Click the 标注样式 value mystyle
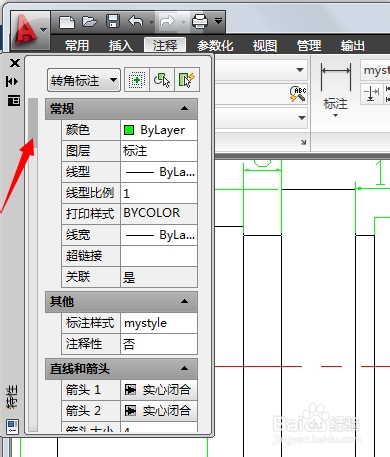The image size is (390, 457). [x=159, y=323]
